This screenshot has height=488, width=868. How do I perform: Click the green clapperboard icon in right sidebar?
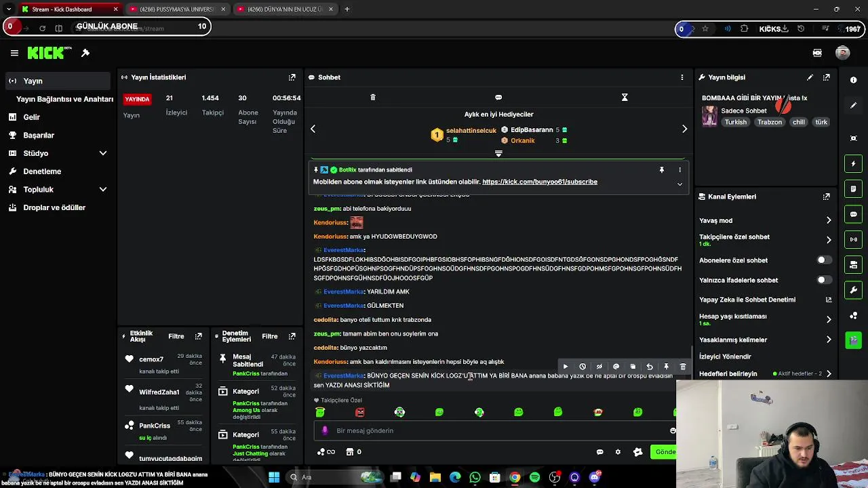tap(853, 340)
